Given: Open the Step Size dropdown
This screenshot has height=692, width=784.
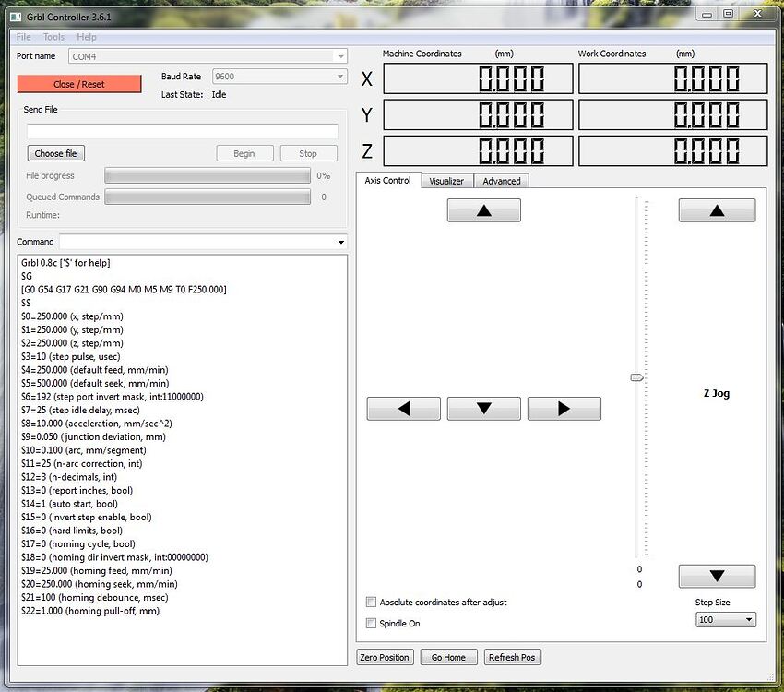Looking at the screenshot, I should (725, 619).
